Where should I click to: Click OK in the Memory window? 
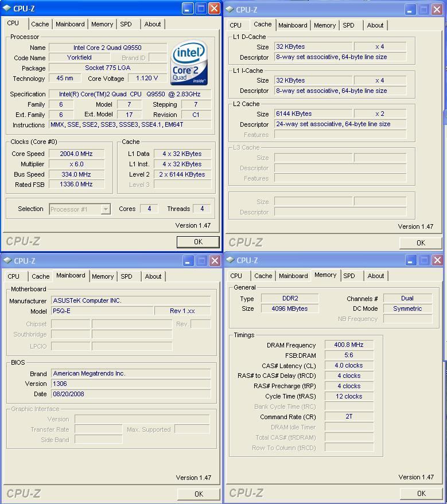coord(421,494)
